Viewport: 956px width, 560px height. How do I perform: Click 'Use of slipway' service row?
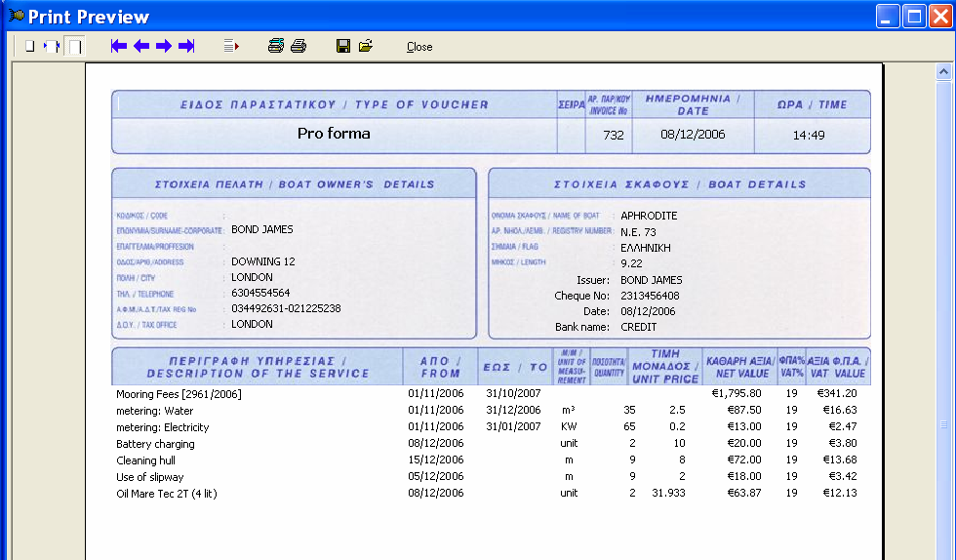487,476
